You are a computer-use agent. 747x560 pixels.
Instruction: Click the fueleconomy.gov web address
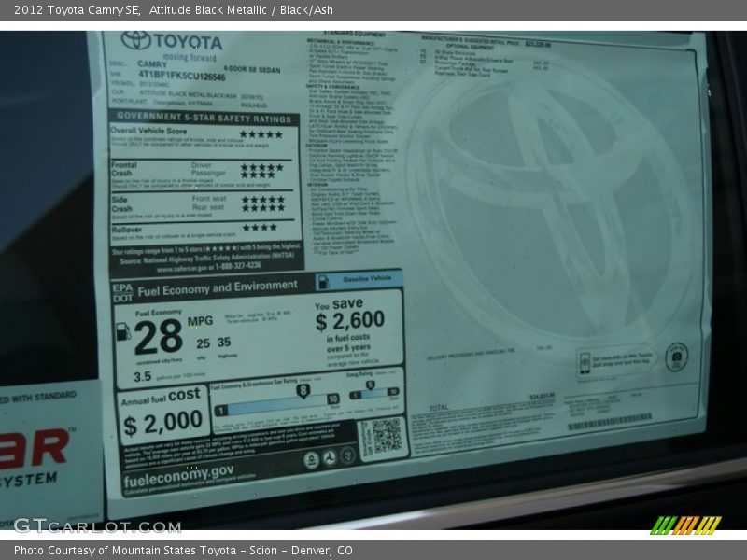tap(179, 477)
